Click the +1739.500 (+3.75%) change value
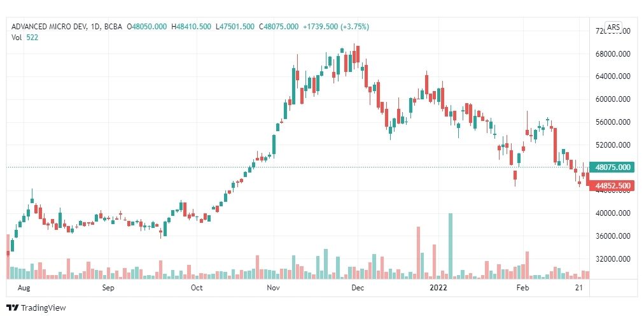Screen dimensions: 644x319 (336, 27)
